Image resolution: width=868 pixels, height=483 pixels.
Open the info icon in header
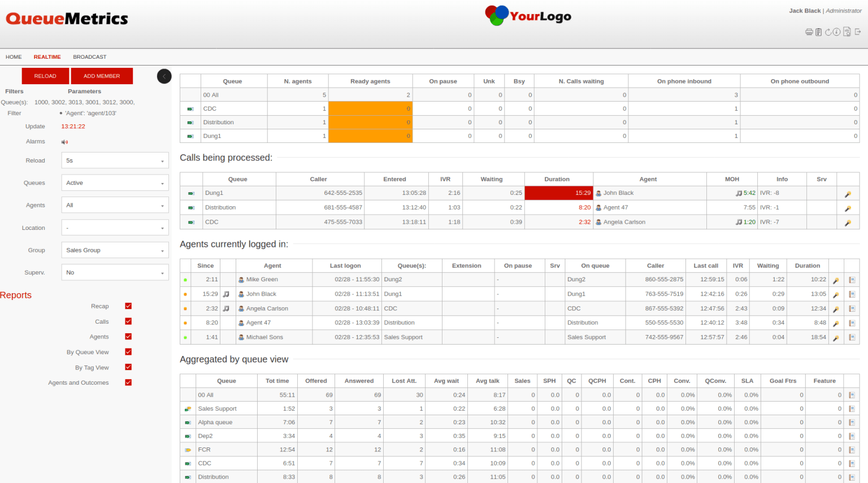[x=837, y=32]
